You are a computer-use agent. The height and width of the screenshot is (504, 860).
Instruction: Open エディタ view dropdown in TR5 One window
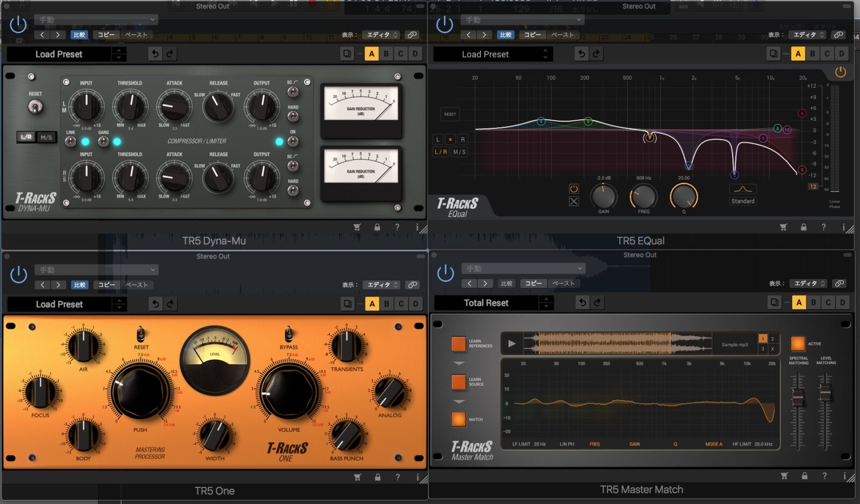[x=382, y=285]
